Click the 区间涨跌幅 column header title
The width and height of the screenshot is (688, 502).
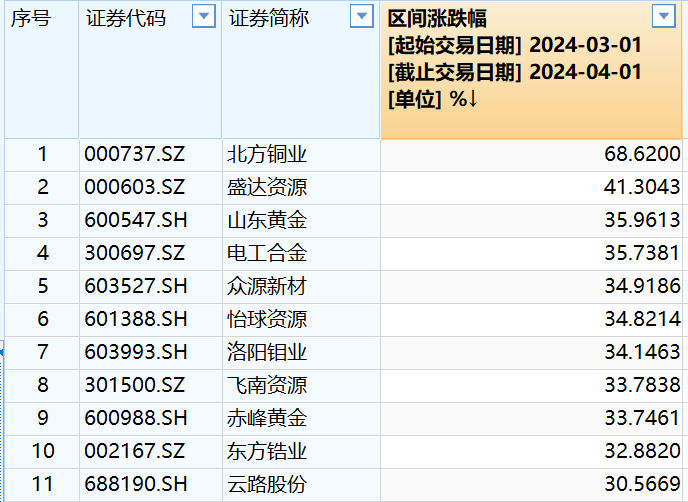tap(437, 18)
